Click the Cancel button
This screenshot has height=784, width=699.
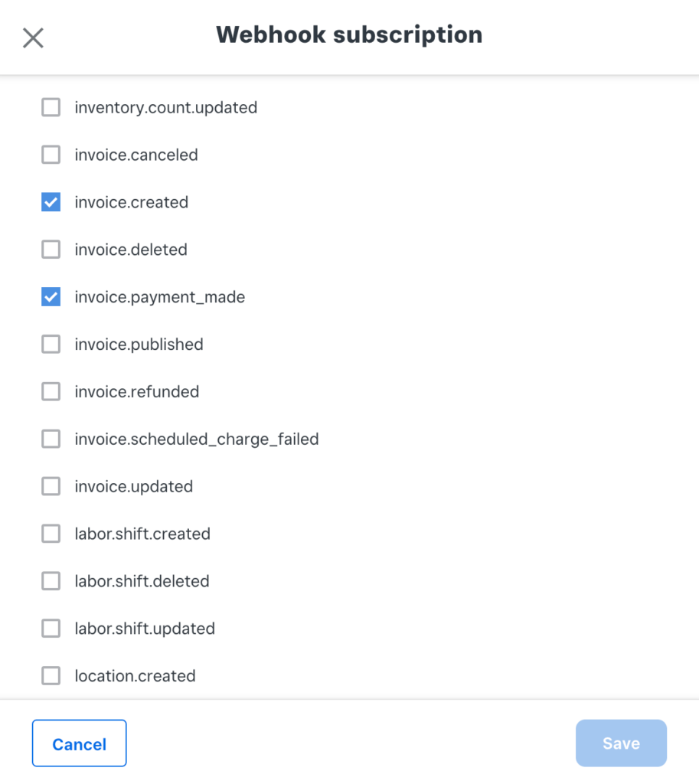coord(80,743)
